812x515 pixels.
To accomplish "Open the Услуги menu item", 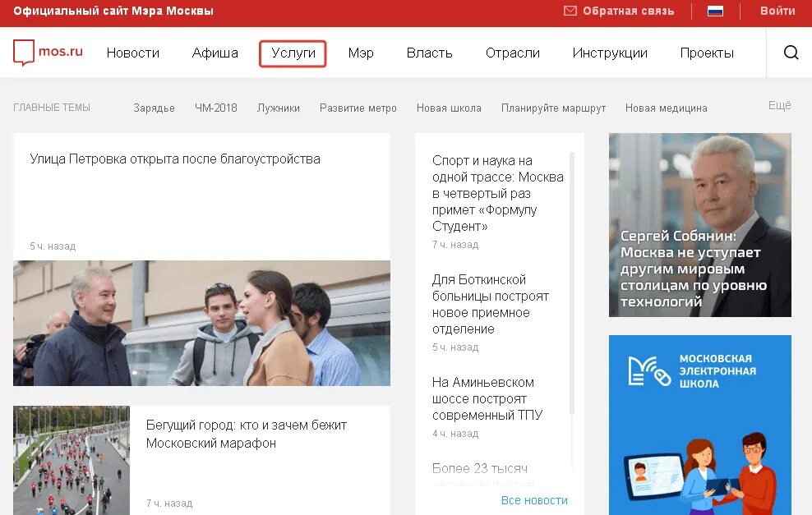I will coord(293,53).
